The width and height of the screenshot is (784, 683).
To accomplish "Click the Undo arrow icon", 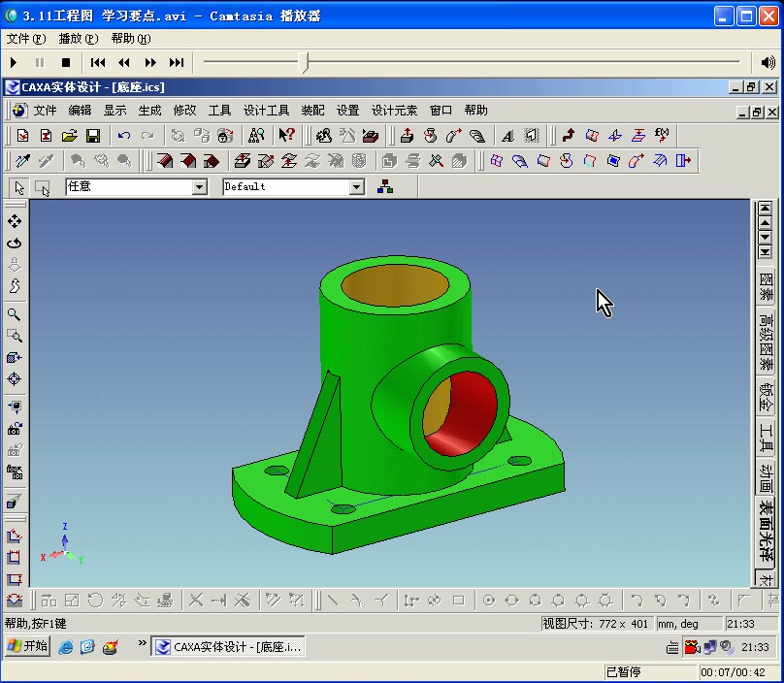I will click(124, 136).
